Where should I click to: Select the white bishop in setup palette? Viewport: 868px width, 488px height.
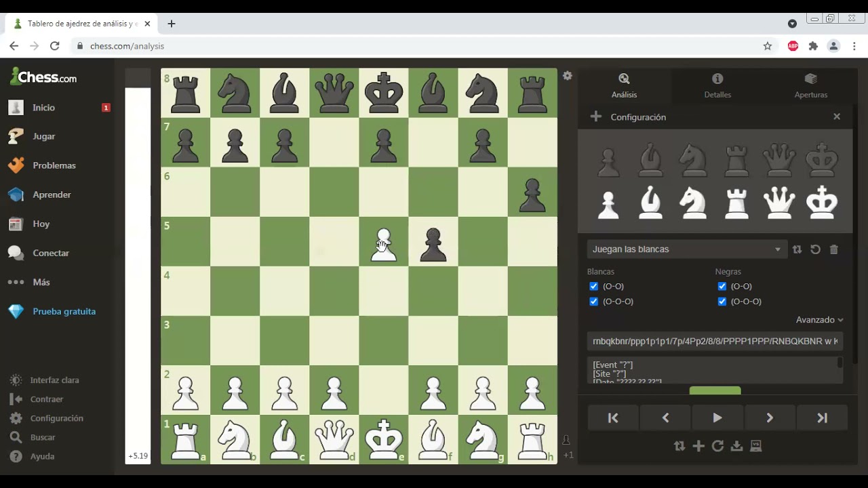tap(651, 203)
